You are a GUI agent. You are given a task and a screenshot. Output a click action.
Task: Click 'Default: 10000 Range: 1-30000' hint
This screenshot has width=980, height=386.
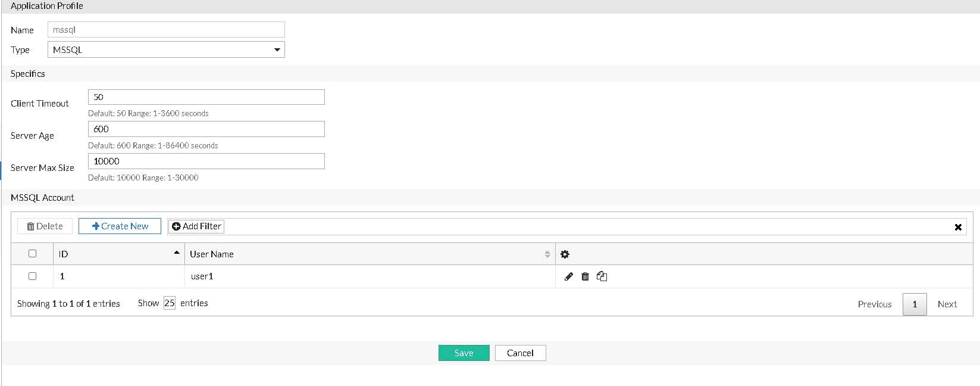pos(143,178)
